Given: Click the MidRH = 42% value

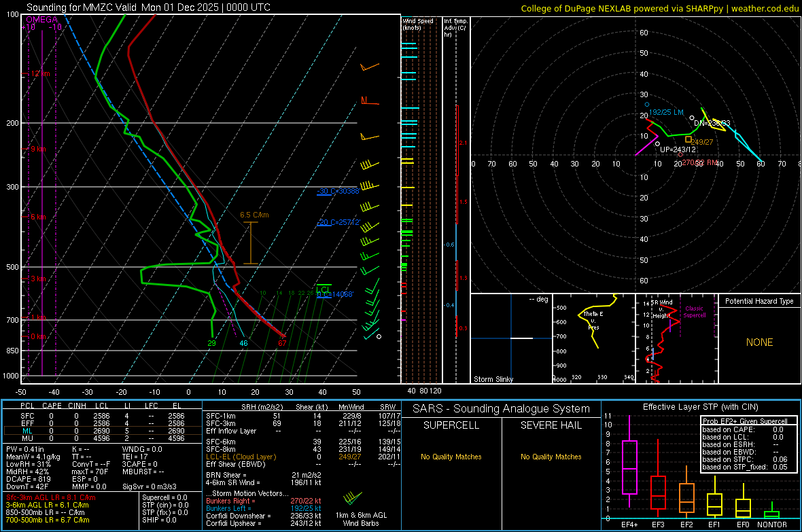Looking at the screenshot, I should pos(27,472).
